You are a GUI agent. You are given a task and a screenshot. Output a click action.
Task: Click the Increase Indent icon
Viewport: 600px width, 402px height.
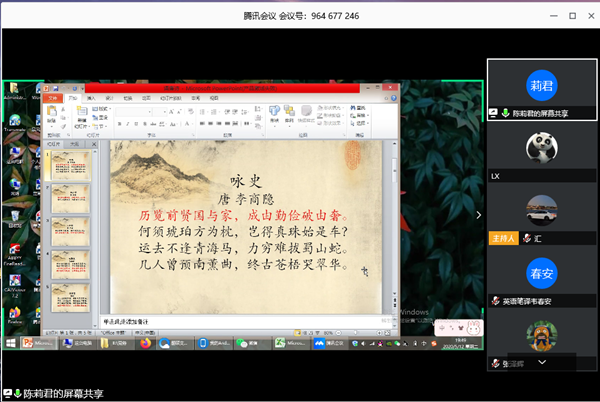tap(235, 112)
